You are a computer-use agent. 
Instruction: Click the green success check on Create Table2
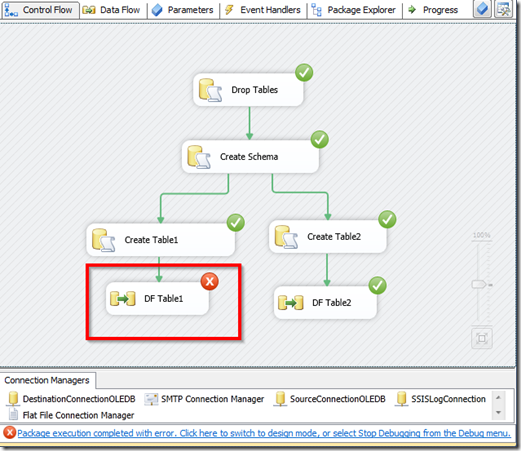(387, 219)
